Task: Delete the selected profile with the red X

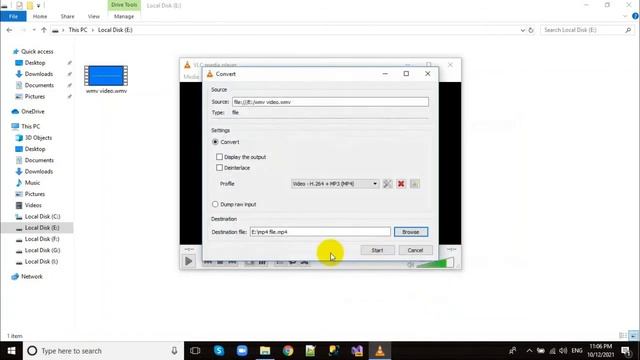Action: (401, 184)
